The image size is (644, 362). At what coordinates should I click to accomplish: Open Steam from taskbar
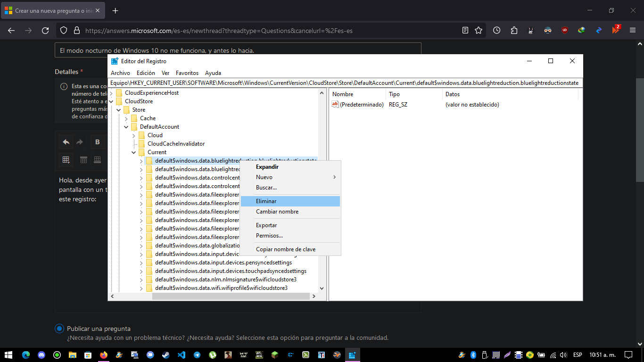click(166, 354)
